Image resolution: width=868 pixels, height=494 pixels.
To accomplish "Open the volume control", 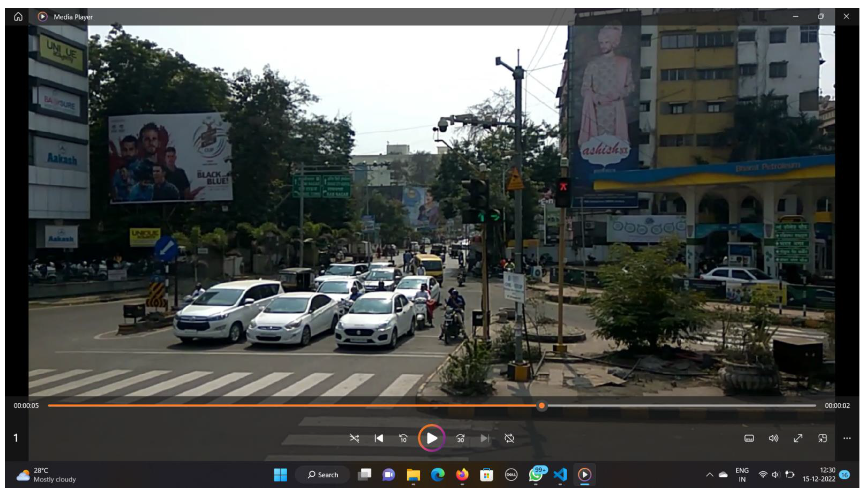I will pyautogui.click(x=773, y=438).
